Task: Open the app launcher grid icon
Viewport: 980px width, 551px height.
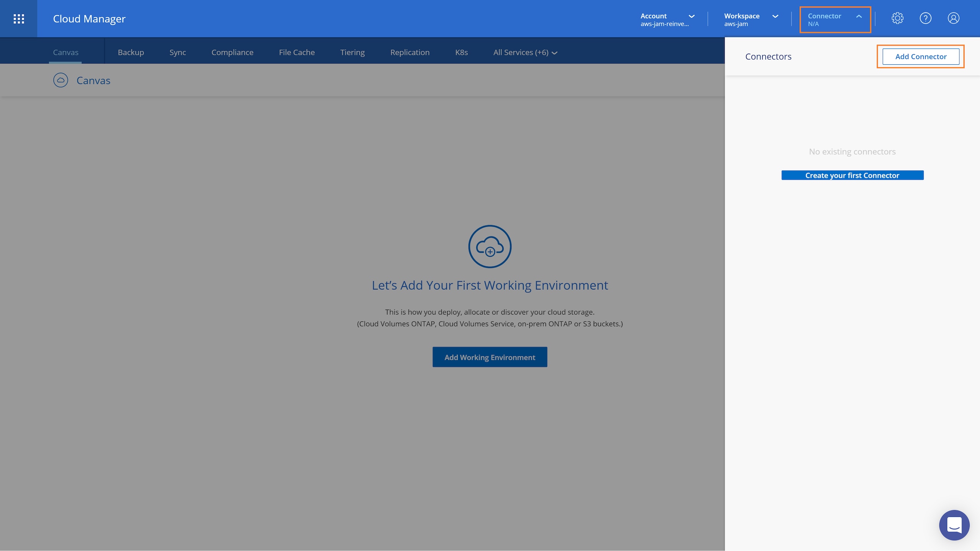Action: coord(19,19)
